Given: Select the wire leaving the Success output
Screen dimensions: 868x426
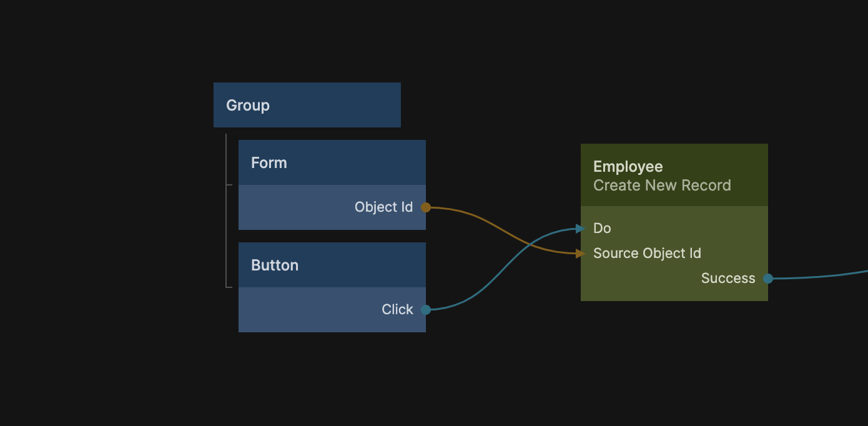Looking at the screenshot, I should coord(824,276).
